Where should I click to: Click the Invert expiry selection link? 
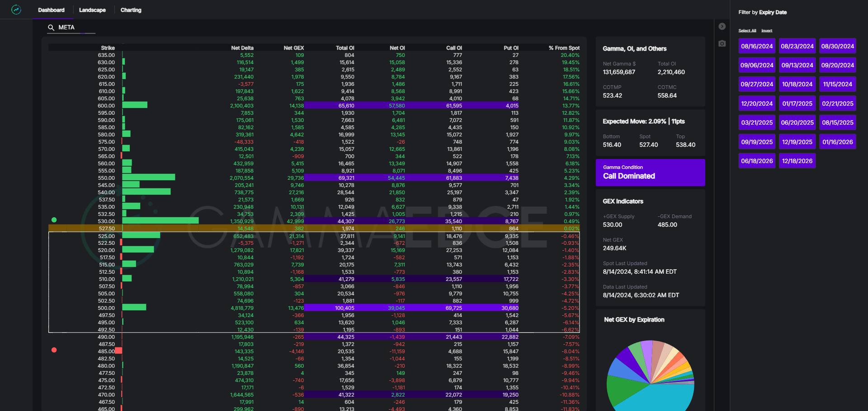click(767, 31)
